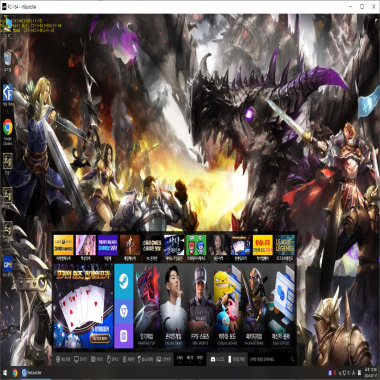This screenshot has height=380, width=380.
Task: Select the purple tile under the Chrome tile
Action: (124, 336)
